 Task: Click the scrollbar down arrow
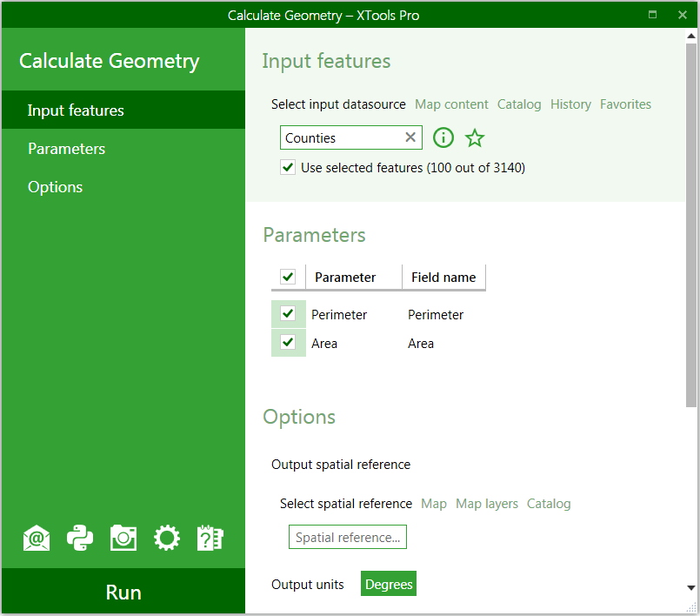(691, 588)
